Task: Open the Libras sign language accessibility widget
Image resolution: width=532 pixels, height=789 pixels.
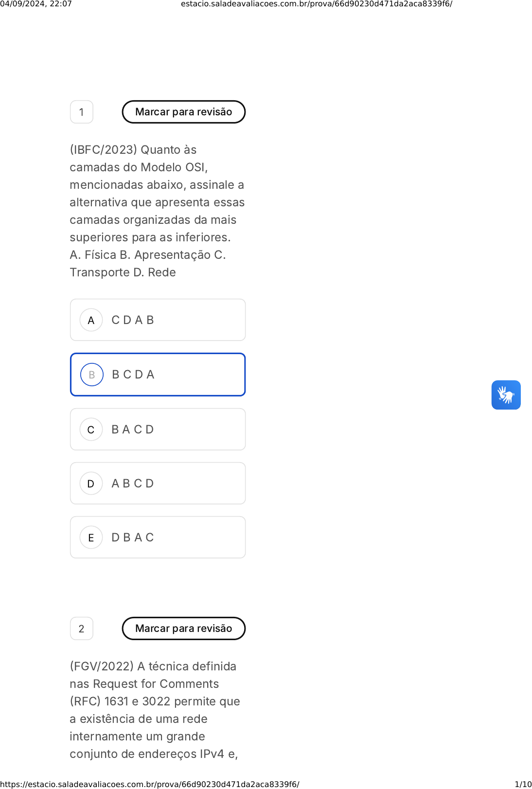Action: point(506,395)
